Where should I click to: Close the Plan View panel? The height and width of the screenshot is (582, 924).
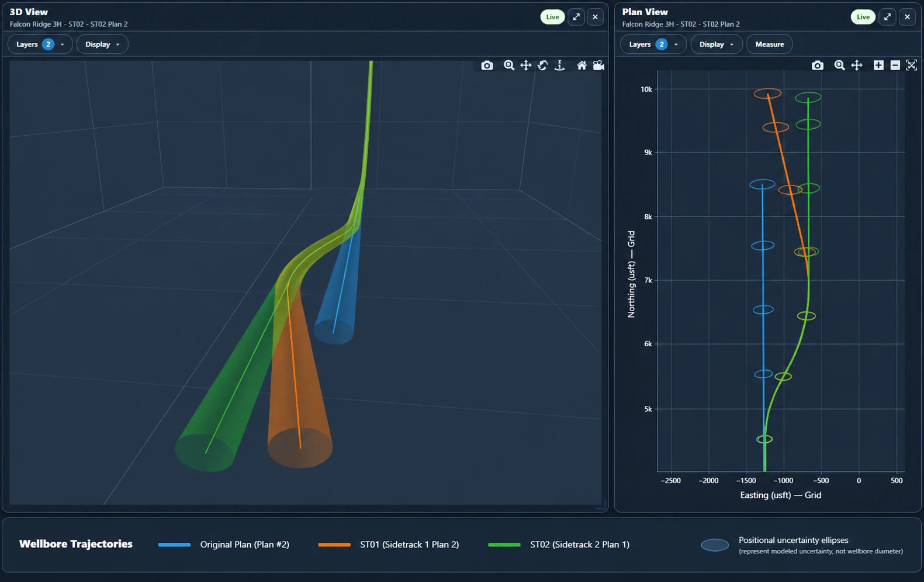[x=907, y=17]
